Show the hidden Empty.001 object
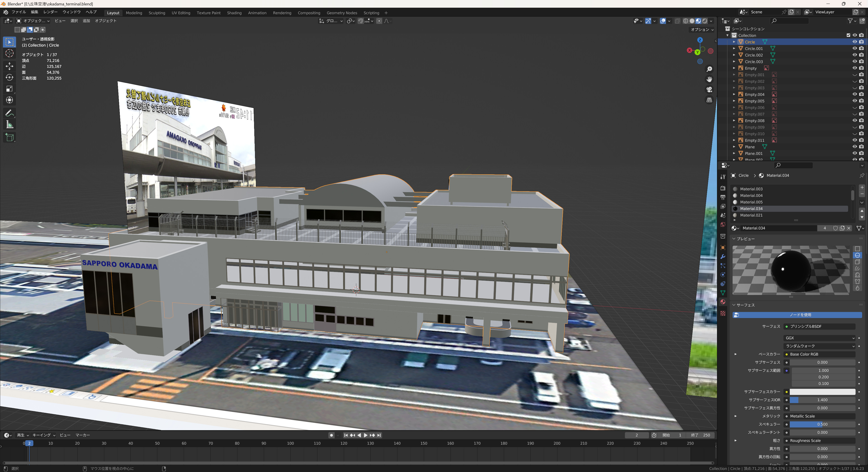868x472 pixels. click(854, 75)
